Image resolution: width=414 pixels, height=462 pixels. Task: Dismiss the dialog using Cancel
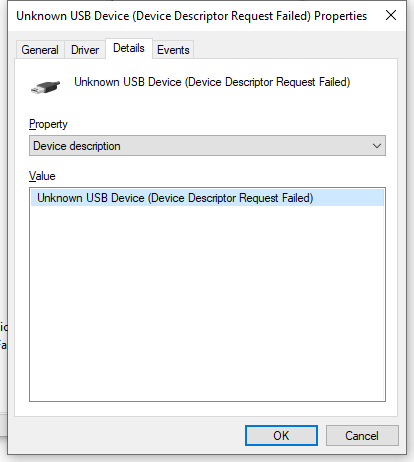pyautogui.click(x=362, y=435)
